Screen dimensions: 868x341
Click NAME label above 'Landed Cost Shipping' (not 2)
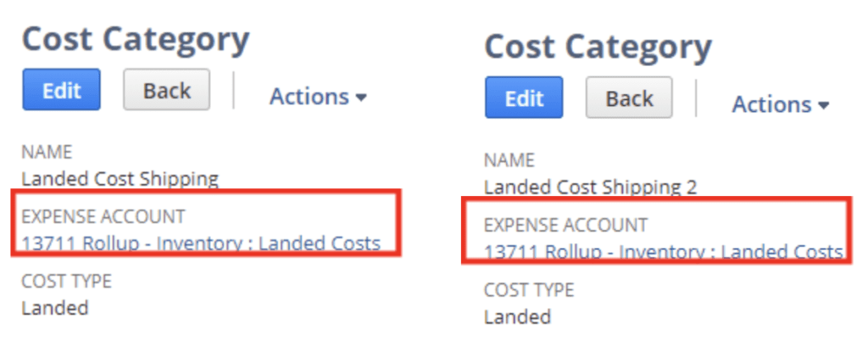[47, 153]
